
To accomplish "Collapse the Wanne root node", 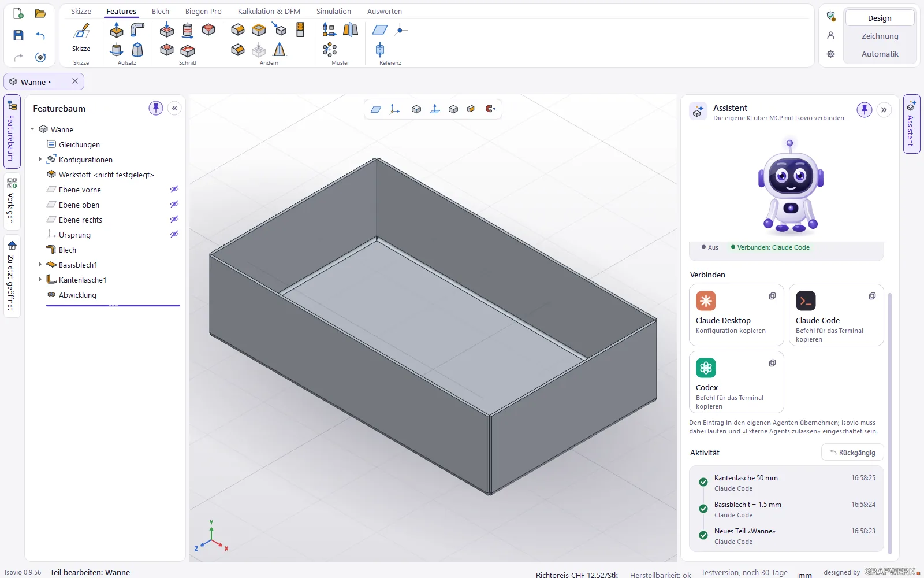I will [33, 129].
